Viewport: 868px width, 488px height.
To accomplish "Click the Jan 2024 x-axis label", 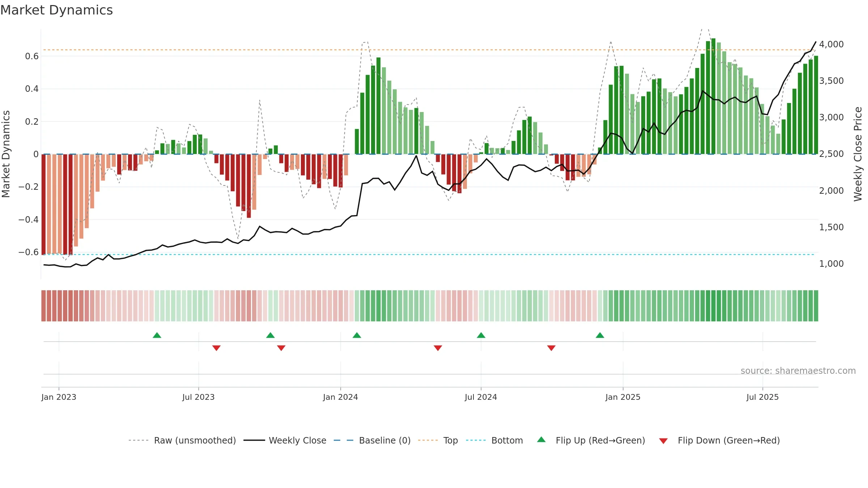I will (340, 397).
